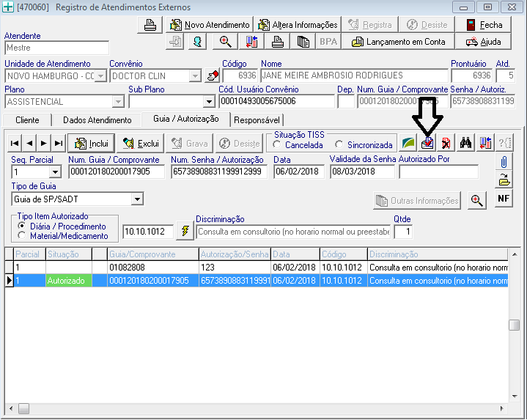
Task: Click the Autorizado Por empty field
Action: tap(438, 172)
